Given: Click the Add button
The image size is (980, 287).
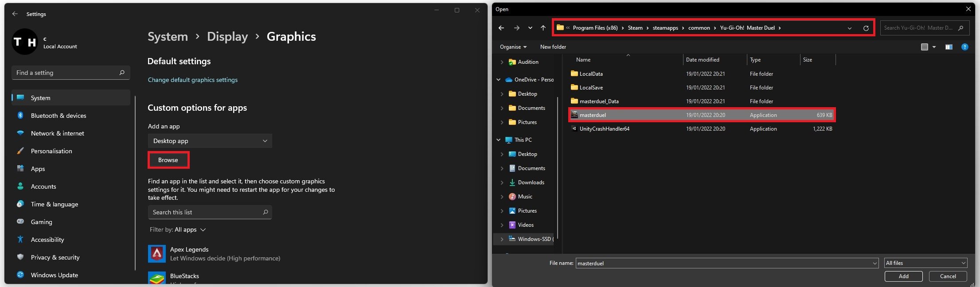Looking at the screenshot, I should 903,276.
